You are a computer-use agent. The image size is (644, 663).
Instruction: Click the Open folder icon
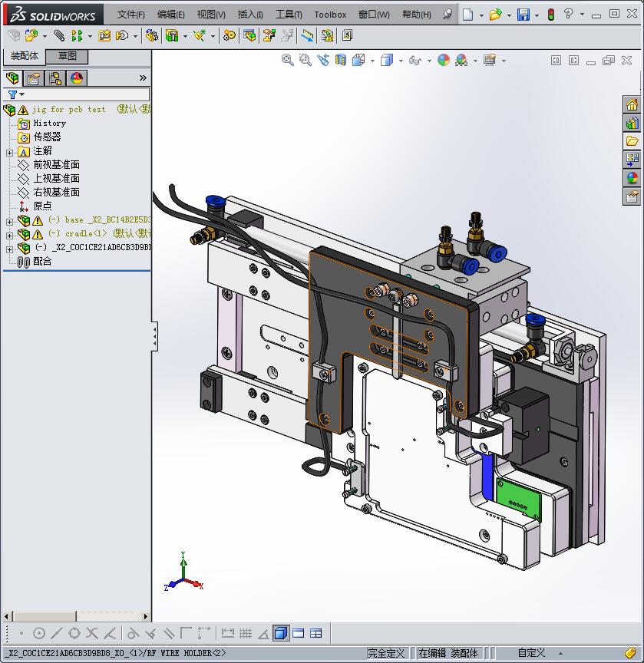click(495, 15)
